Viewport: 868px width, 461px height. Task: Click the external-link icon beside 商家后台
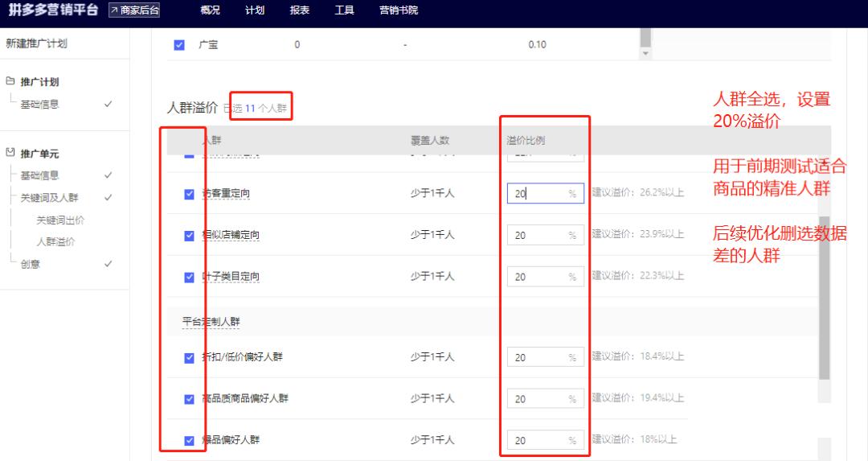click(x=113, y=10)
